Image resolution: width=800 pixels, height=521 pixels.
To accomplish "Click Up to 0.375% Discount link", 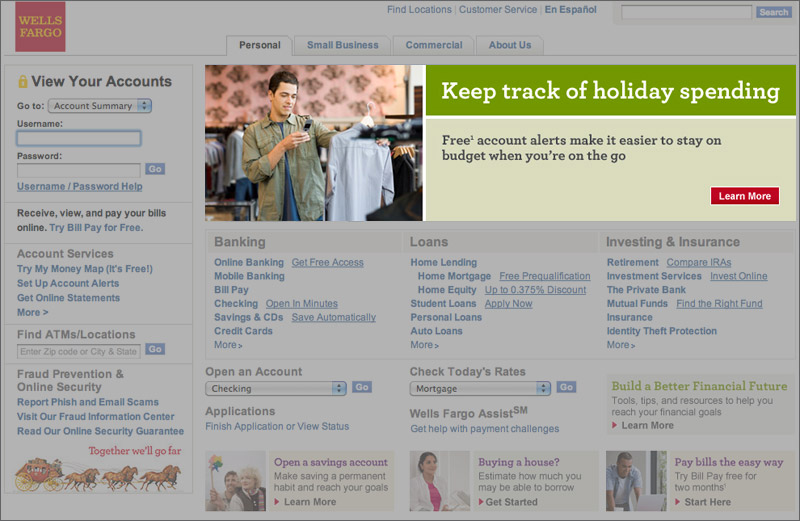I will (x=535, y=290).
